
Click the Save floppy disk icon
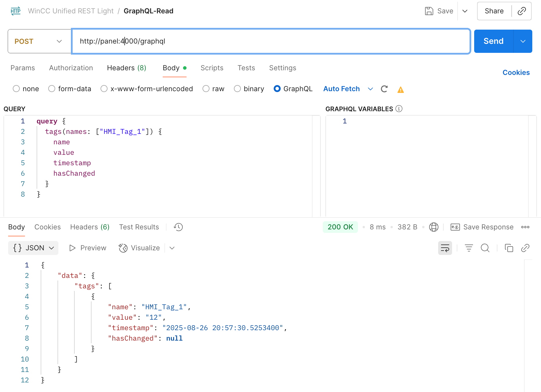(429, 11)
